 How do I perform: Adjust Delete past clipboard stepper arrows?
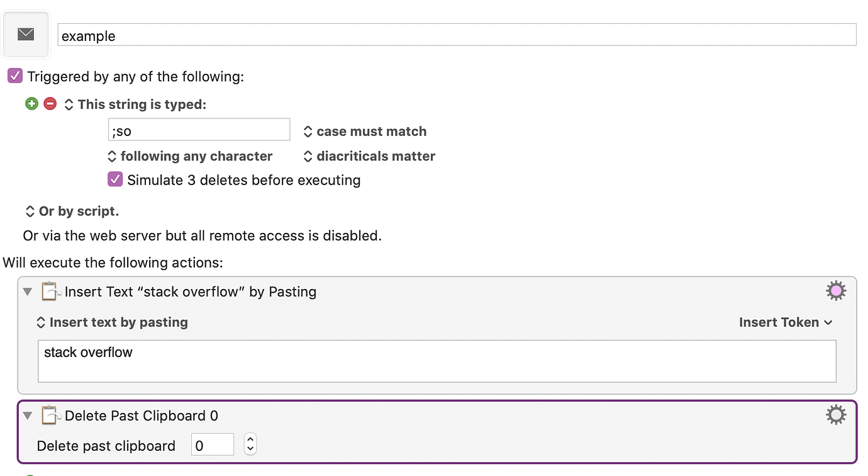(250, 444)
